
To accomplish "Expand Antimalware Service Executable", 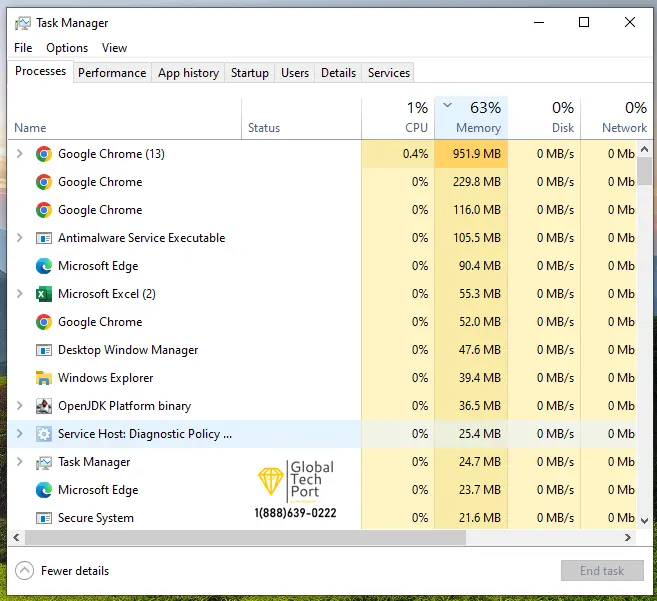I will (x=19, y=238).
